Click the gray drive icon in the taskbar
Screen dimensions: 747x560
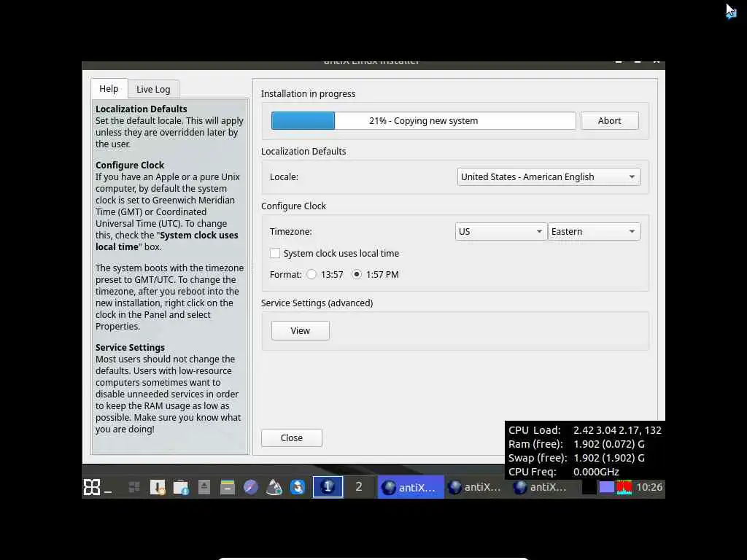click(204, 486)
